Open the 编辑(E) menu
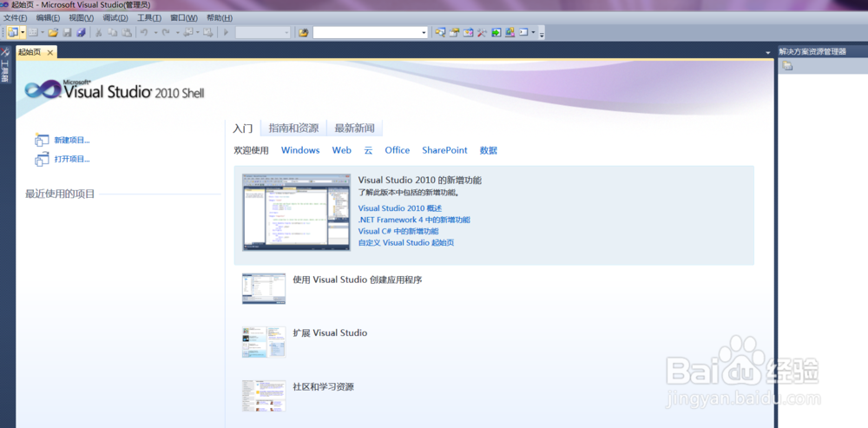 48,17
